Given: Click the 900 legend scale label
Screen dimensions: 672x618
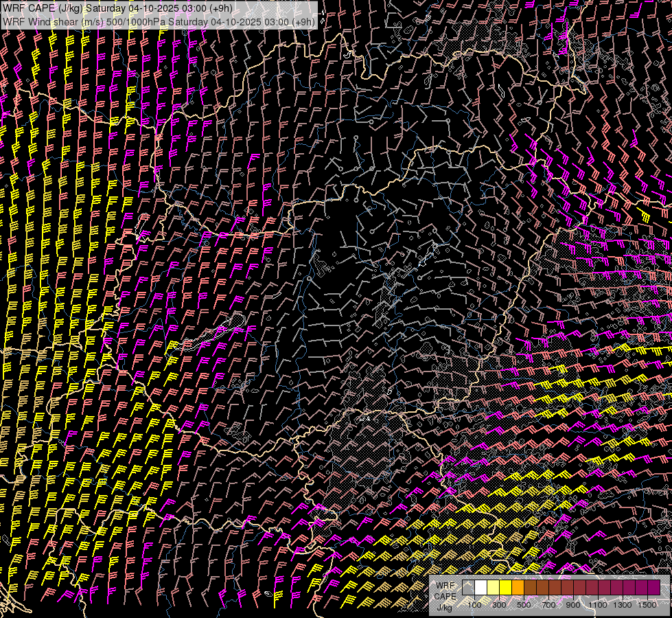Looking at the screenshot, I should tap(573, 605).
